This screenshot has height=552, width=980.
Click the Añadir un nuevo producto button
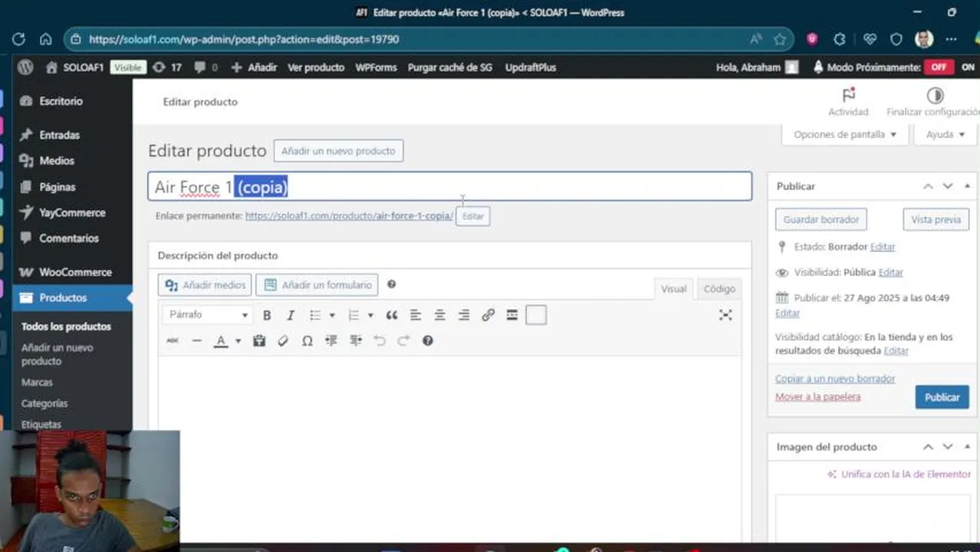(338, 151)
